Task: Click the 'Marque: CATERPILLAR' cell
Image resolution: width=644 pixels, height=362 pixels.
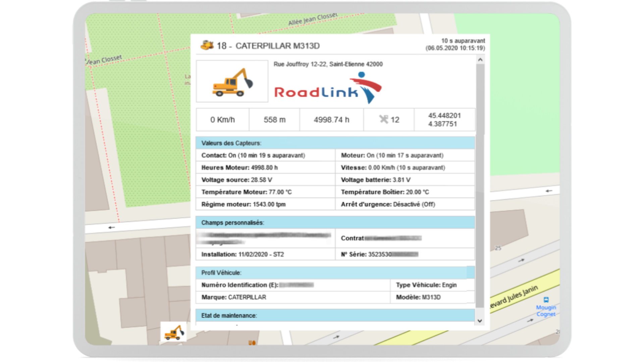Action: click(293, 297)
